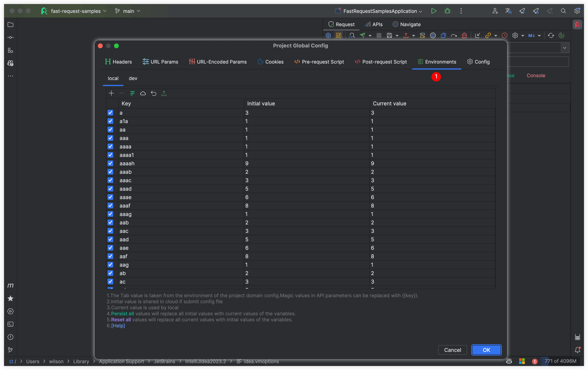The width and height of the screenshot is (588, 370).
Task: Open the Fast Request sidebar tool icon
Action: [577, 24]
